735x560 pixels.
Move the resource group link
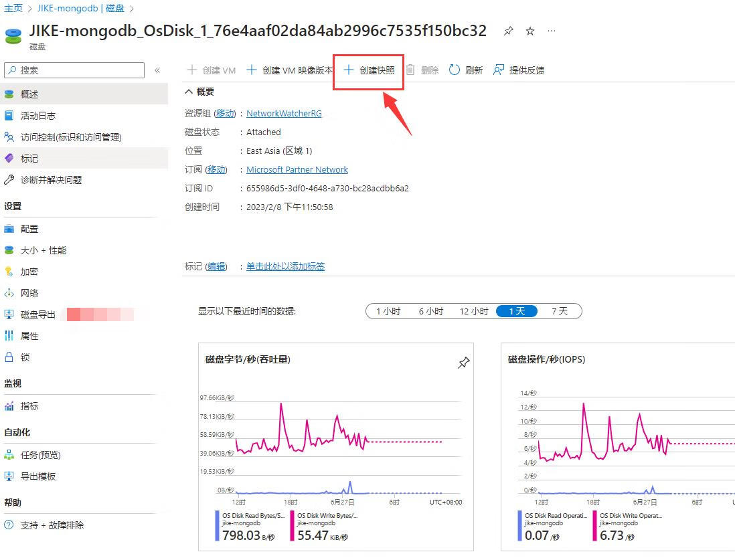tap(224, 114)
